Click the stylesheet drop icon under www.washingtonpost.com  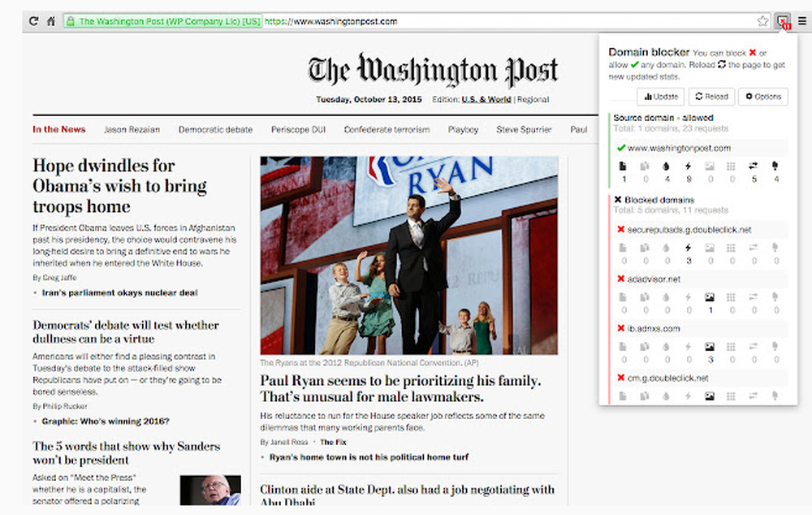pos(667,167)
